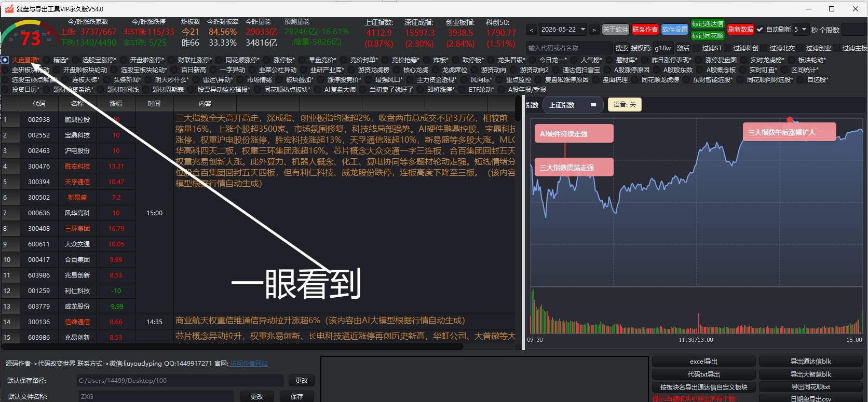Click the horizontal scrollbar under the stock table
The height and width of the screenshot is (402, 868).
(x=233, y=346)
